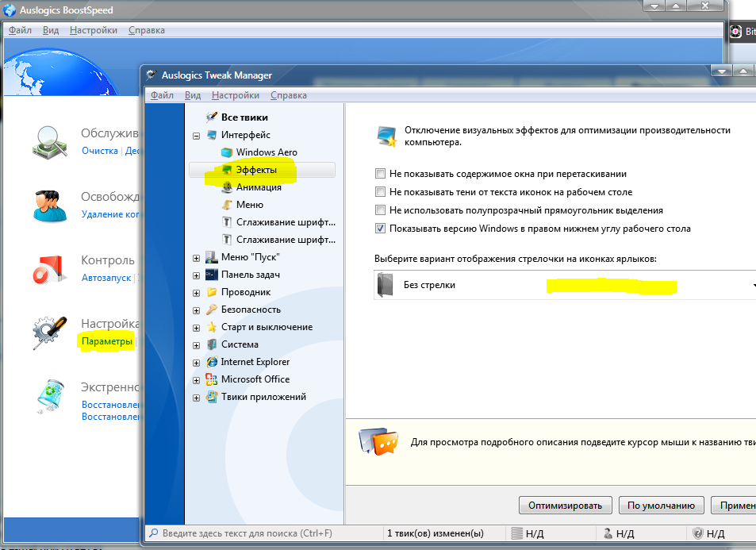The width and height of the screenshot is (756, 550).
Task: Click the search field in status bar
Action: point(263,533)
